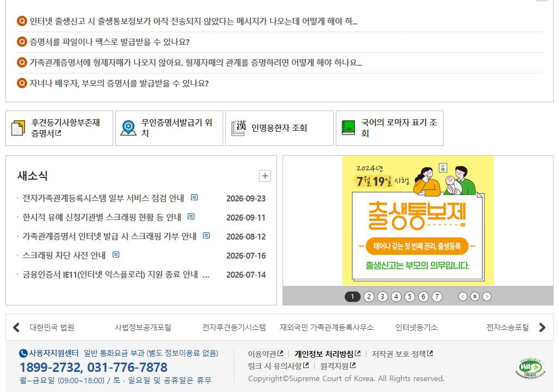Go to 인터넷등기소 site
The height and width of the screenshot is (392, 559).
point(416,327)
